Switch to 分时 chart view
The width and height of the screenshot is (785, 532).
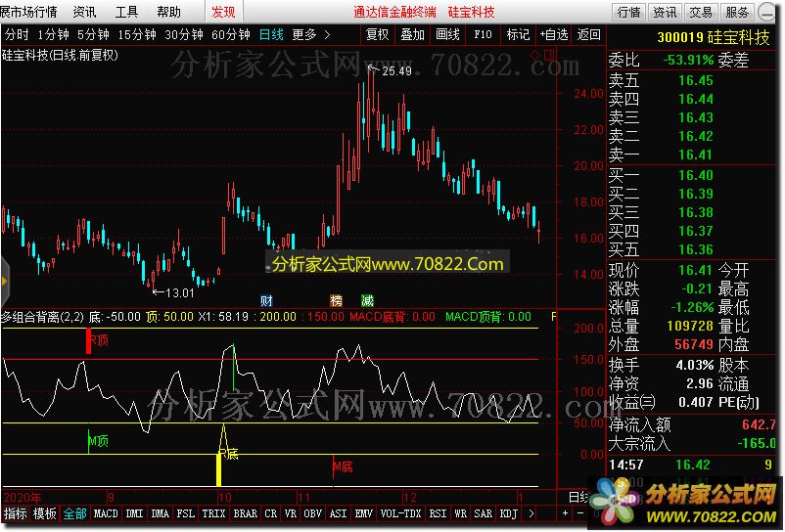click(18, 35)
